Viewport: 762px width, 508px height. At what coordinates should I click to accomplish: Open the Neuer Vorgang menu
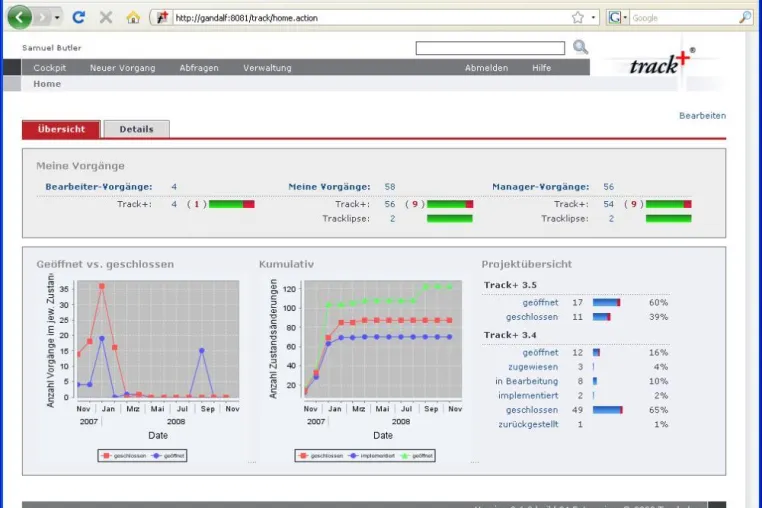coord(122,68)
